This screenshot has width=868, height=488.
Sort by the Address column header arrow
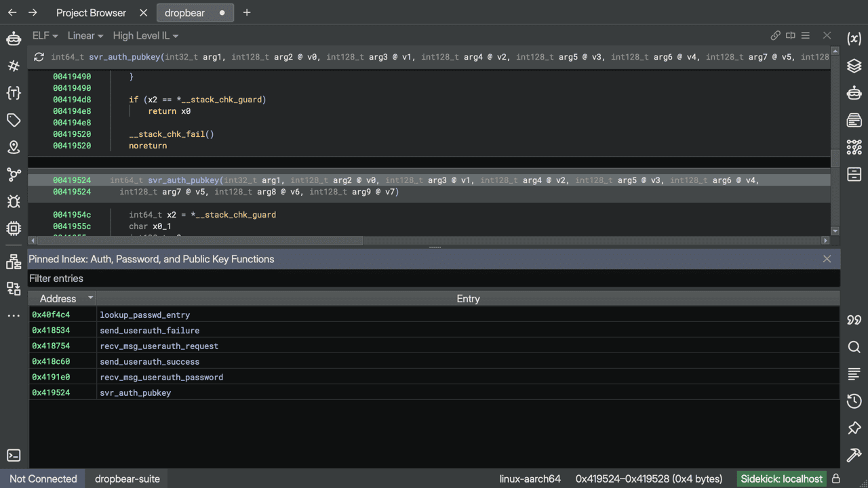90,298
